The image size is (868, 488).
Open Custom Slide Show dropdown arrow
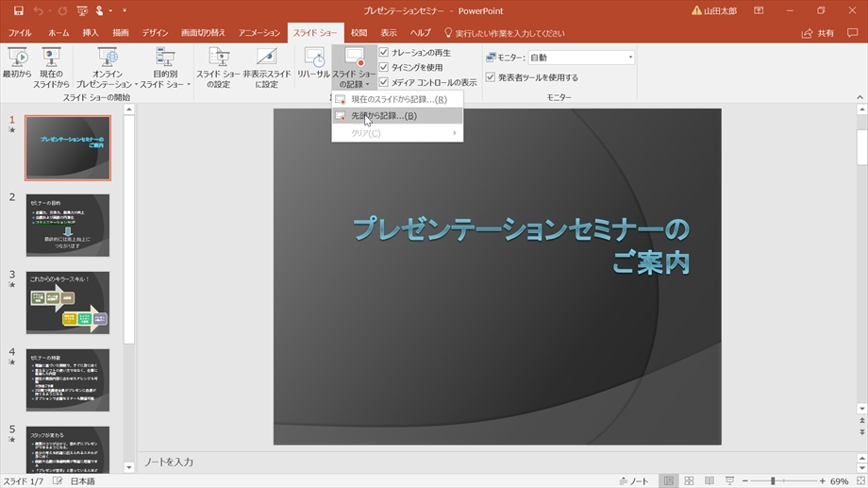point(188,85)
